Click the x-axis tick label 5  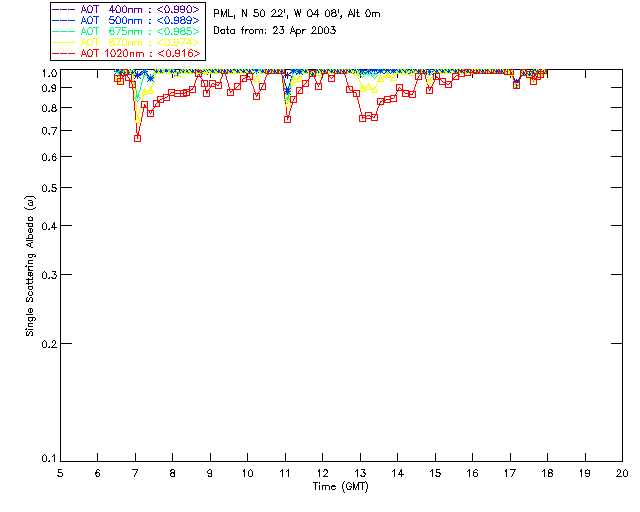coord(60,473)
